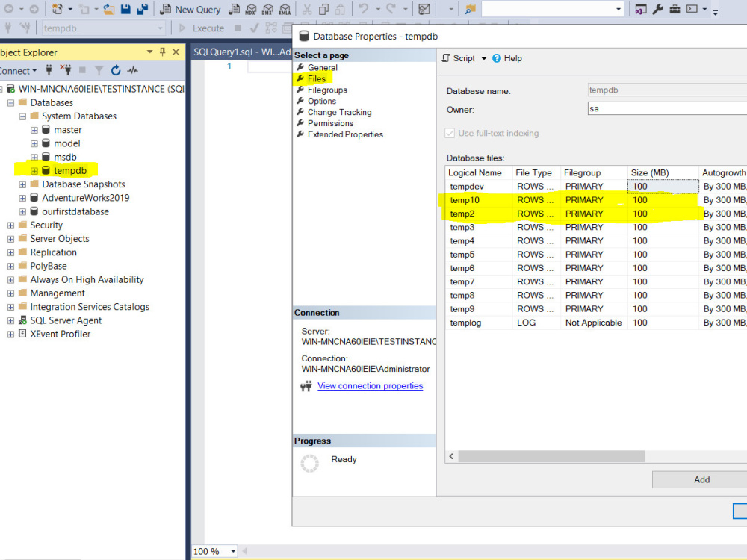Enable the Use full-text indexing checkbox
The width and height of the screenshot is (747, 560).
[x=449, y=133]
